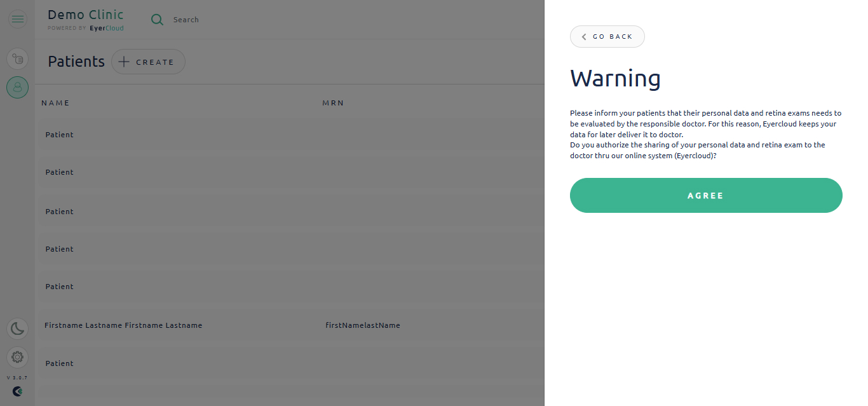Click the back chevron in Go Back
Image resolution: width=868 pixels, height=406 pixels.
(584, 37)
